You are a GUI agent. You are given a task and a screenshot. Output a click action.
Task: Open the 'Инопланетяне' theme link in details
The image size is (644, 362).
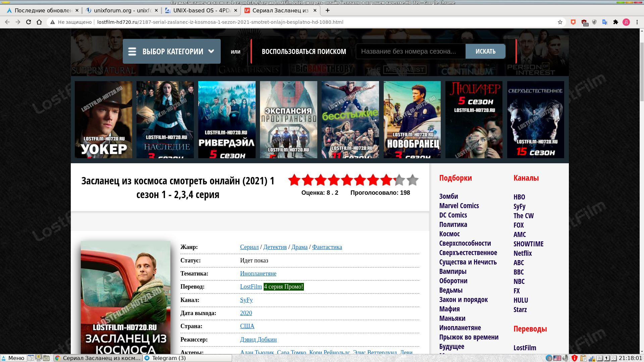tap(258, 274)
